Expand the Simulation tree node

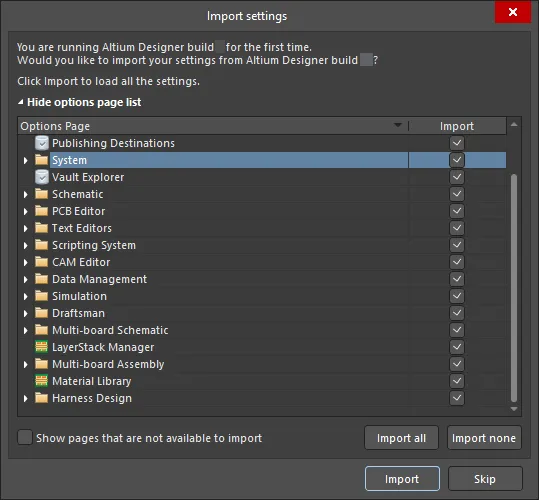point(25,296)
